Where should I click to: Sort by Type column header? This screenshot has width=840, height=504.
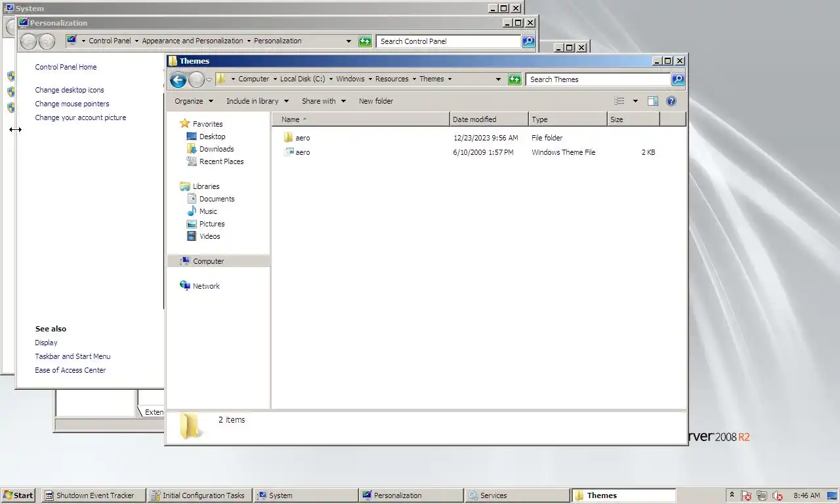[568, 119]
